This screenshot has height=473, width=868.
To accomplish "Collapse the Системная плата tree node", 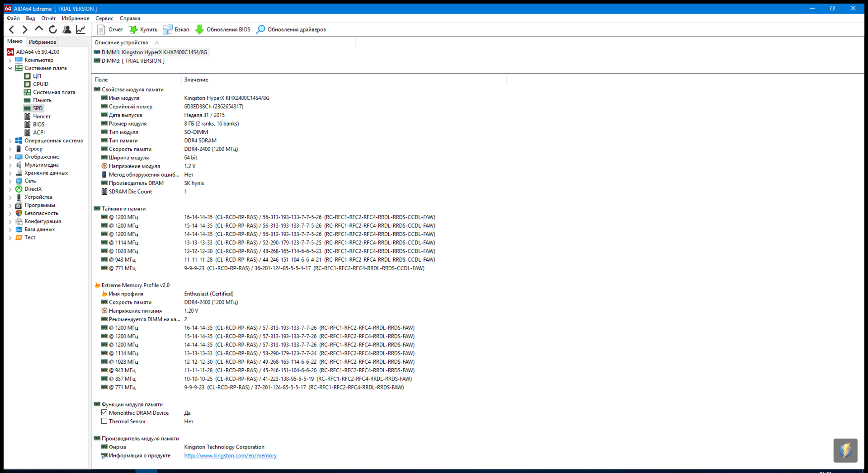I will pyautogui.click(x=10, y=68).
